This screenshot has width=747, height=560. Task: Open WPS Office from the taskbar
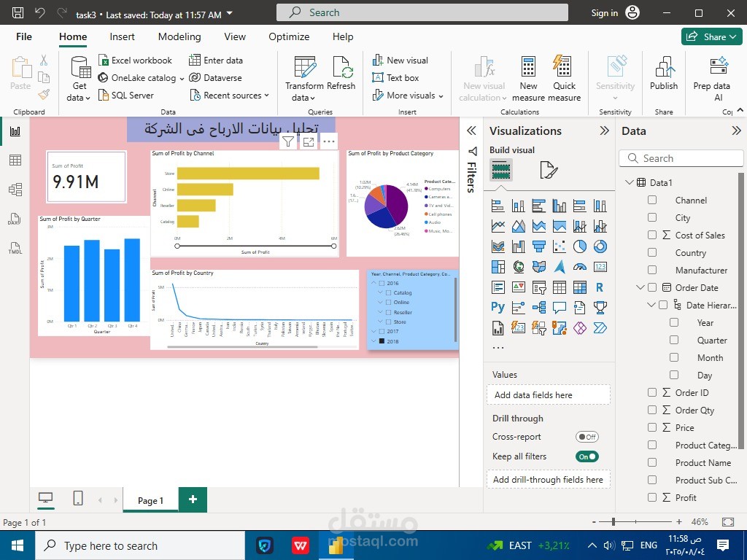pos(300,545)
